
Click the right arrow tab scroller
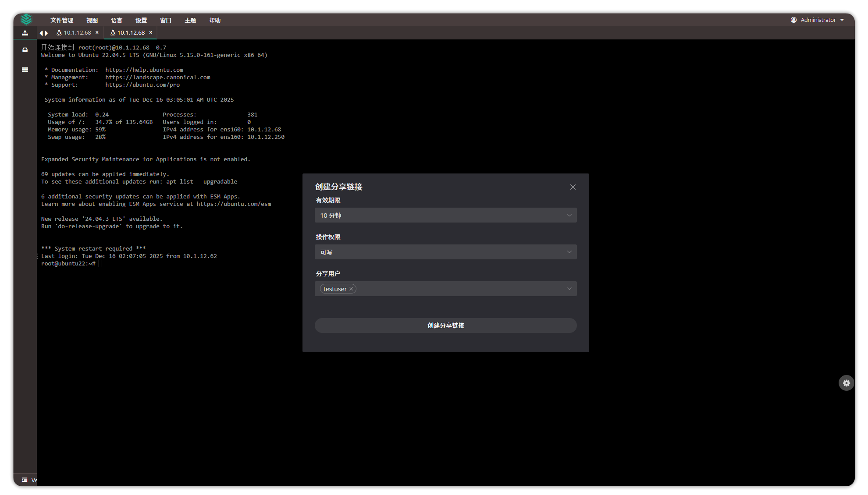tap(46, 33)
